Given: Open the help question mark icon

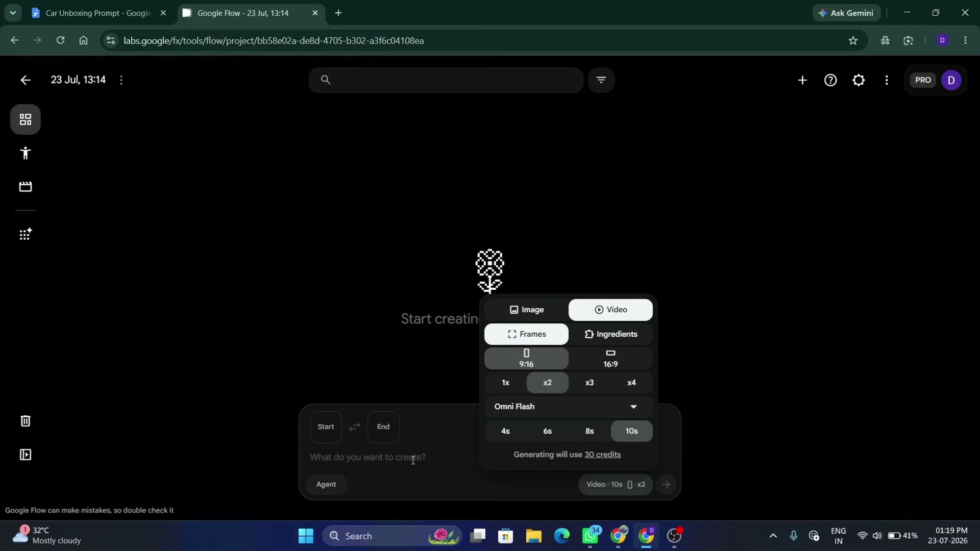Looking at the screenshot, I should point(830,80).
